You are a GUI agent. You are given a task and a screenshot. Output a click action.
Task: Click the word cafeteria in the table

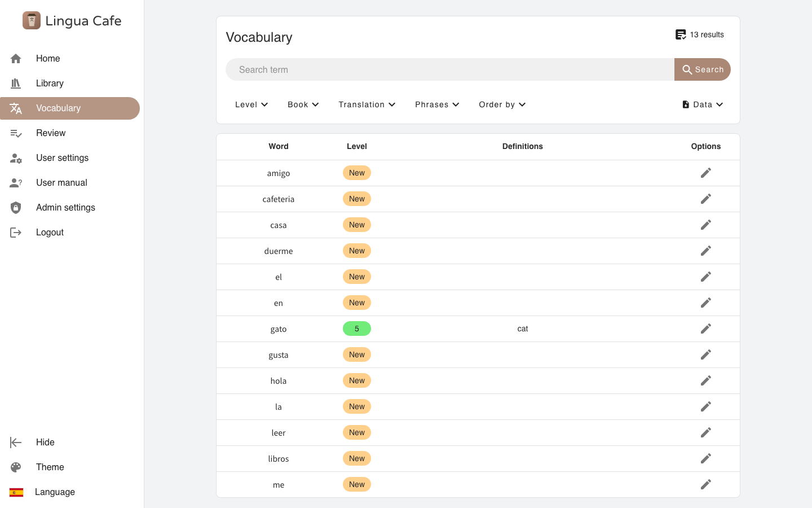click(279, 199)
